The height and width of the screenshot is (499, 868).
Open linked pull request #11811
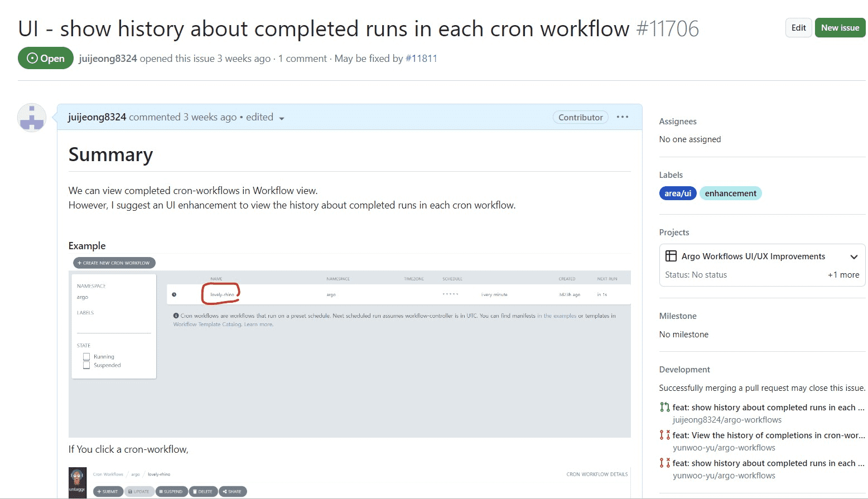(421, 59)
